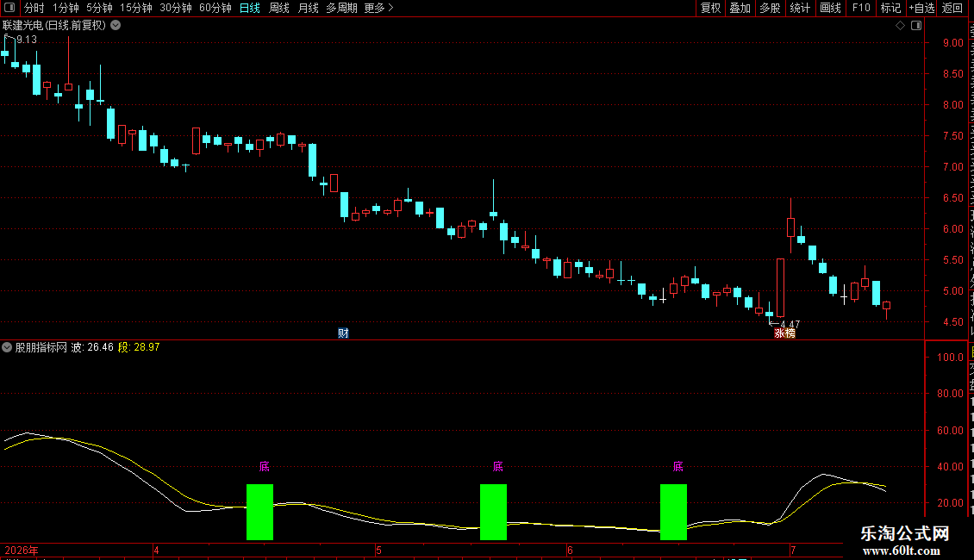Select the 15分钟 period
This screenshot has width=974, height=560.
tap(135, 8)
